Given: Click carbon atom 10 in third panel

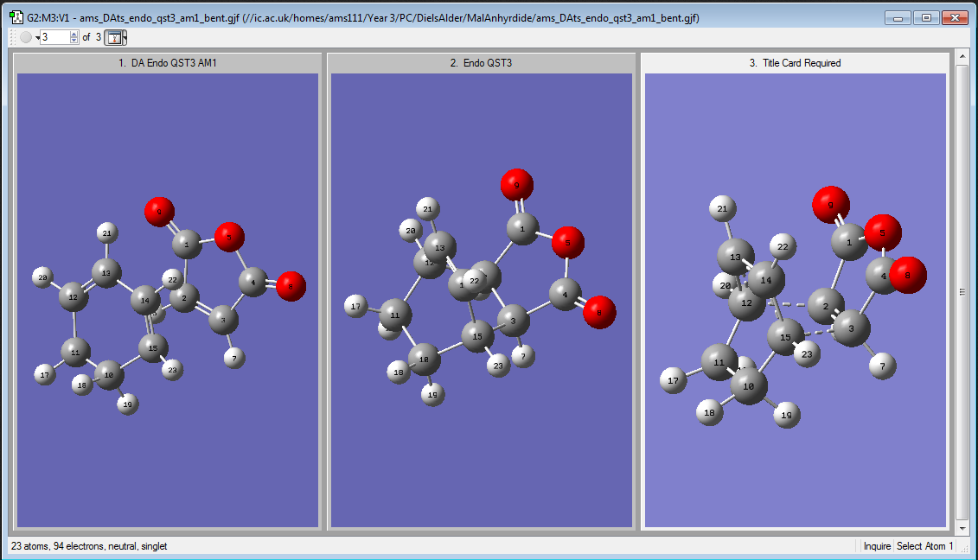Looking at the screenshot, I should click(749, 386).
